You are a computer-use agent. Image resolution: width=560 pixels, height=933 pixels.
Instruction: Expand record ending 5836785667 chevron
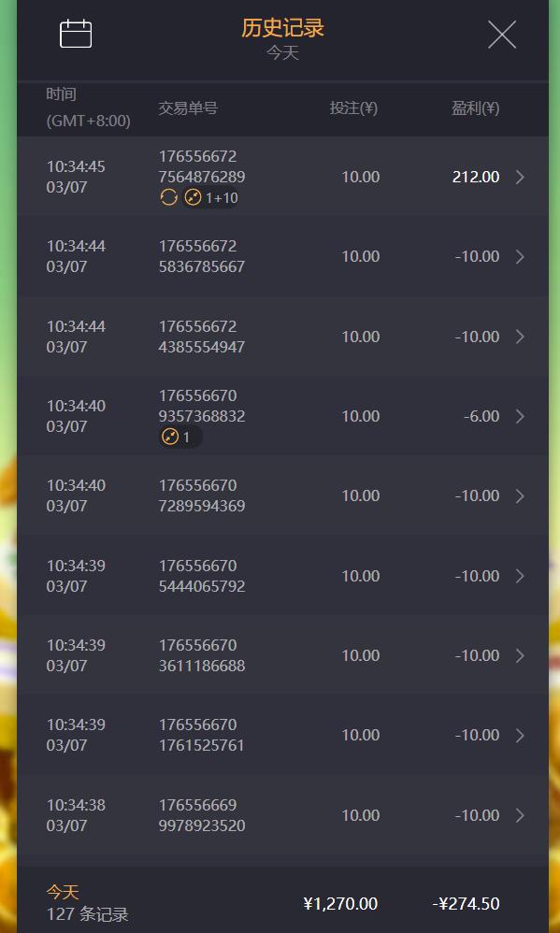tap(520, 256)
